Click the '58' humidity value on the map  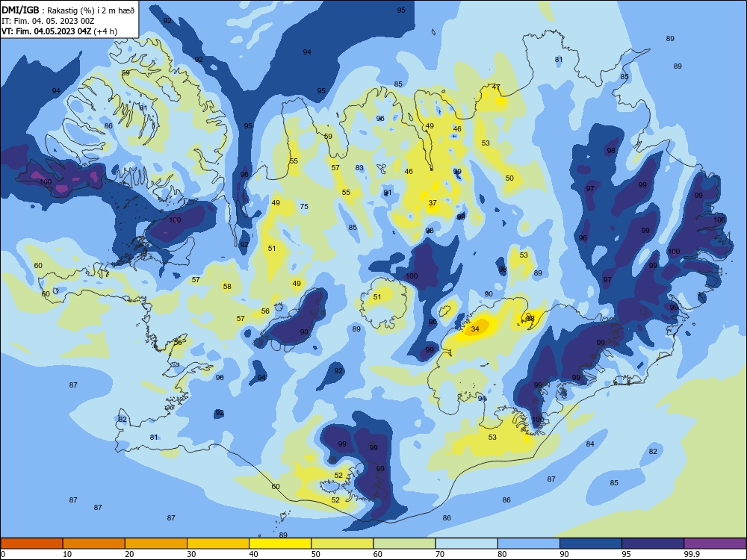tap(227, 287)
